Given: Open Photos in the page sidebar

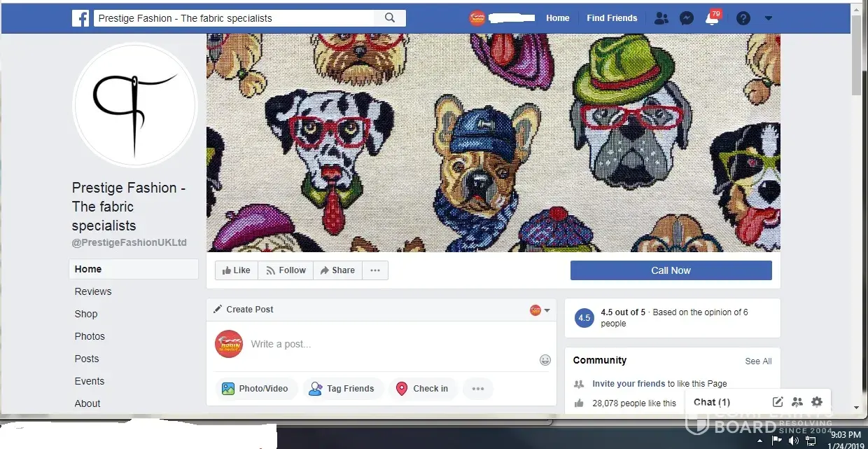Looking at the screenshot, I should (x=90, y=336).
